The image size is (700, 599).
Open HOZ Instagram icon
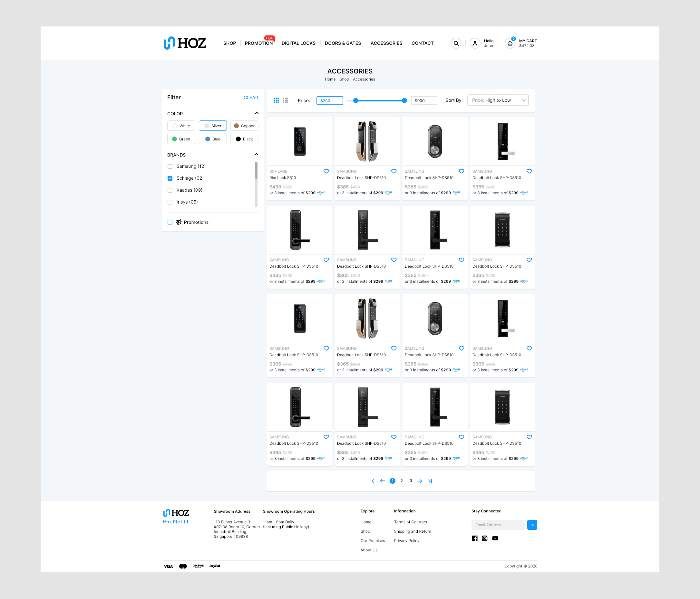[484, 538]
